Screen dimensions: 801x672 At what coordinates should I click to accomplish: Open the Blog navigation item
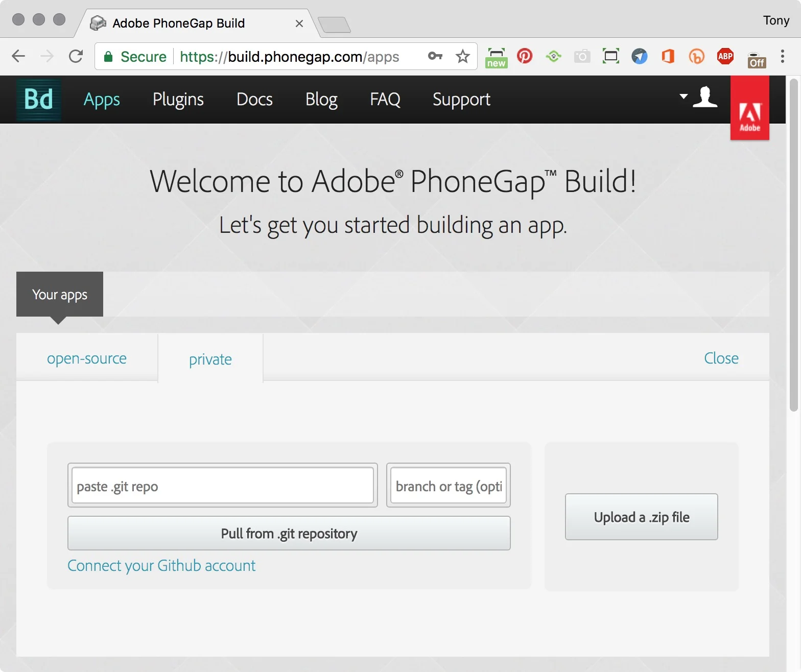pyautogui.click(x=321, y=99)
